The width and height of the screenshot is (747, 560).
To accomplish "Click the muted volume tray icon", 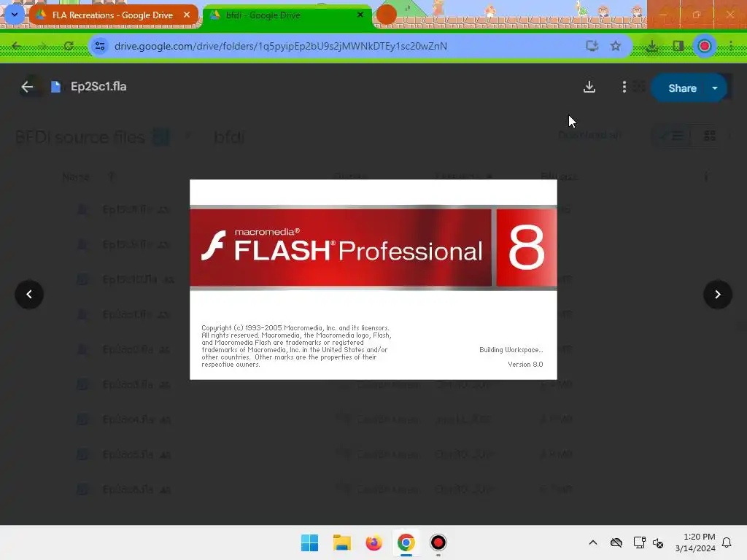I will coord(658,542).
